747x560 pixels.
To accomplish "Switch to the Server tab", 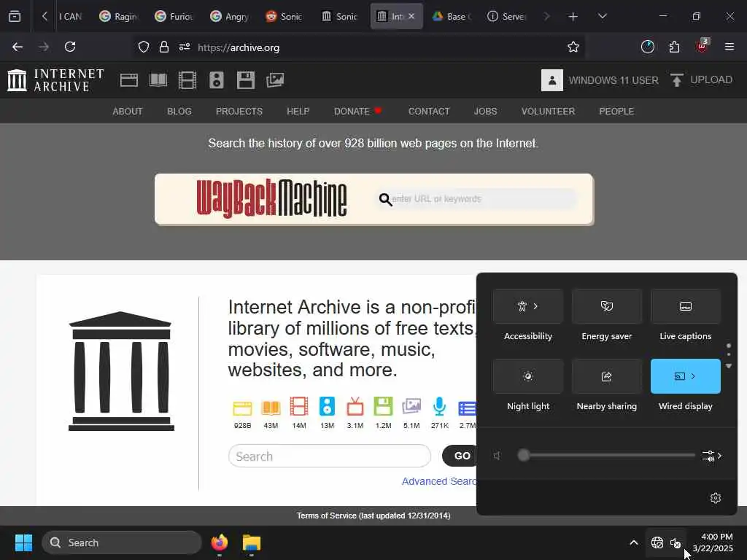I will (x=507, y=16).
